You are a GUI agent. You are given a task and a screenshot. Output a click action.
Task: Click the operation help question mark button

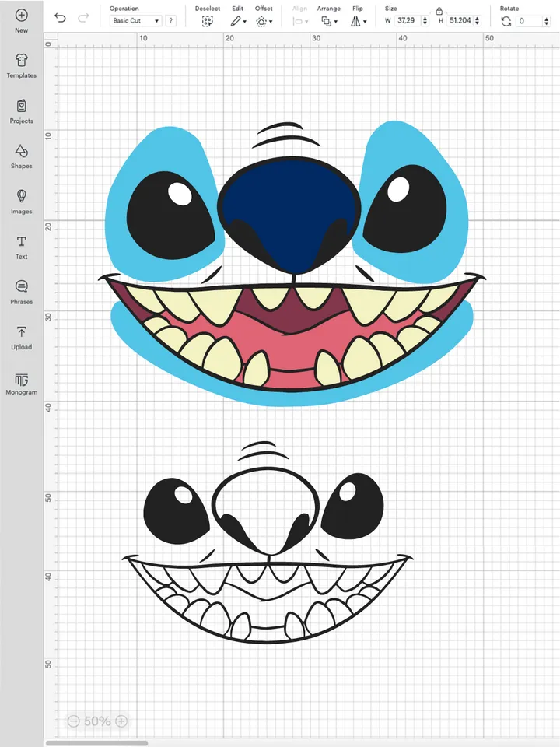click(x=170, y=21)
